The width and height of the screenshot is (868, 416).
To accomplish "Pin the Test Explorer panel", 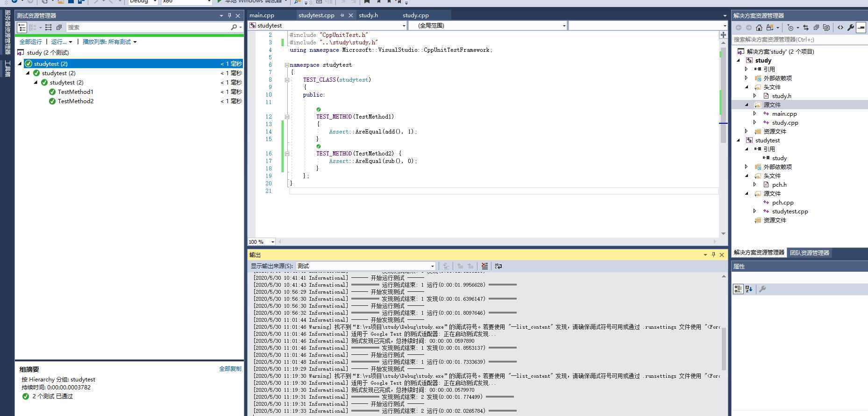I will (229, 15).
